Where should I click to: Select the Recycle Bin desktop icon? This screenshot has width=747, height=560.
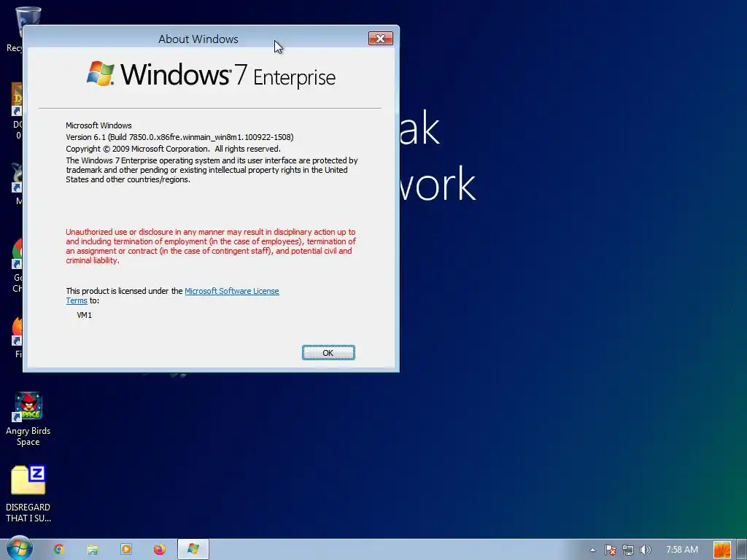(15, 28)
